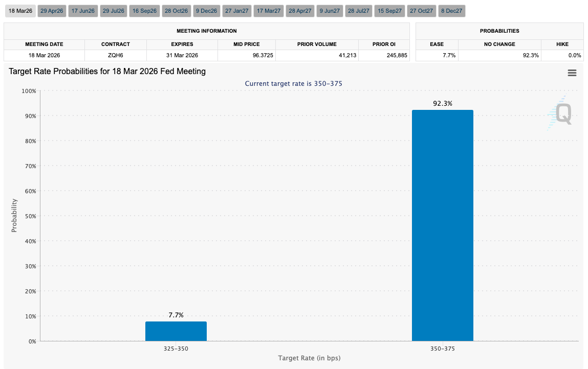Click the Target Rate axis label
Screen dimensions: 588x369
pyautogui.click(x=309, y=358)
